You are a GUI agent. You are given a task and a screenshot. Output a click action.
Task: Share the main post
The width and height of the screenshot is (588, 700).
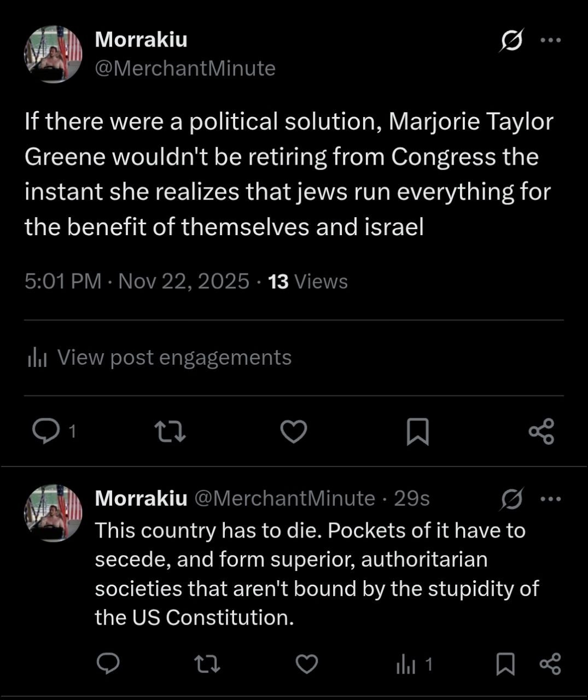542,431
